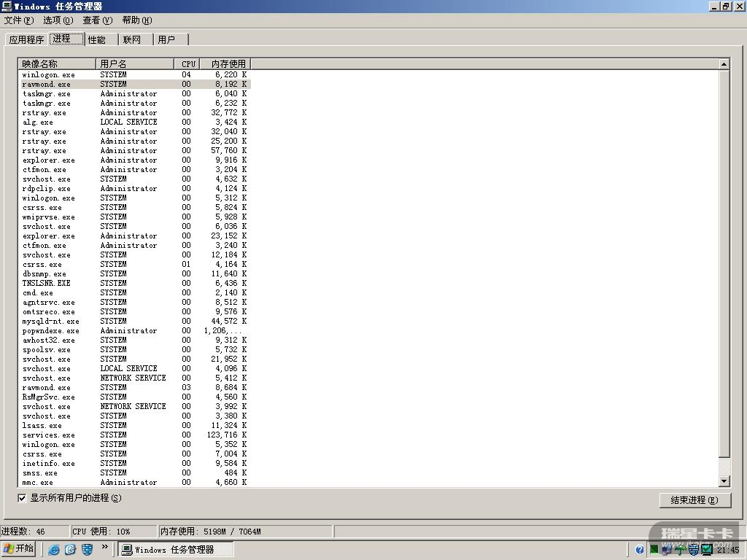Click the 123,716 K memory value
Image resolution: width=747 pixels, height=560 pixels.
[227, 435]
